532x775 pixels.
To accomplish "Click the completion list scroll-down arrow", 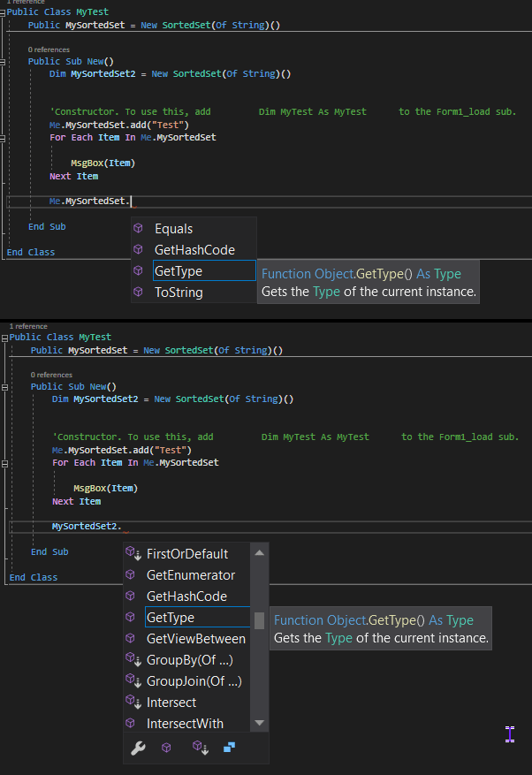I will click(259, 724).
